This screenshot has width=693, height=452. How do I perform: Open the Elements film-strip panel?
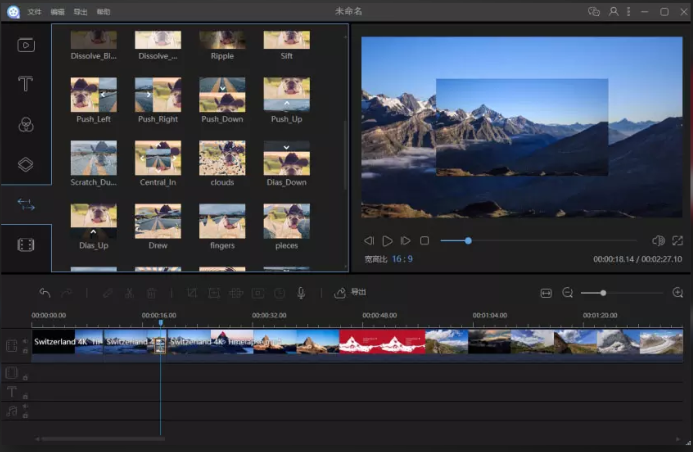tap(26, 245)
